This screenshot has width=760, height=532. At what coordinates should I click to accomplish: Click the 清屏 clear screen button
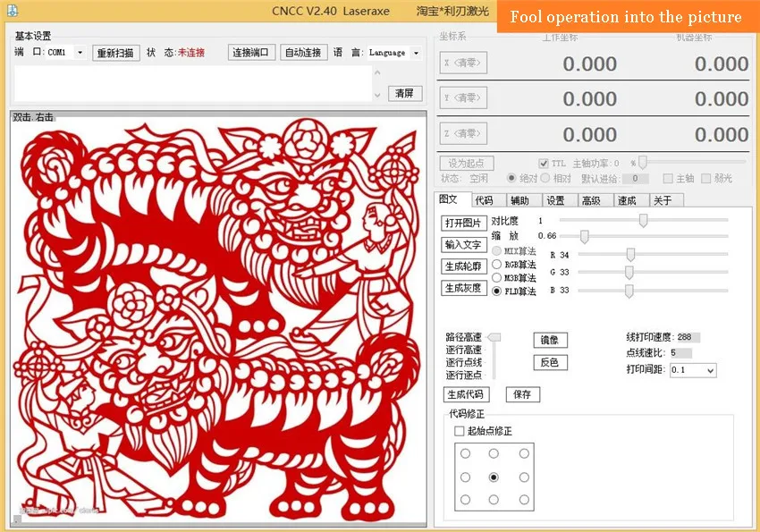point(405,93)
